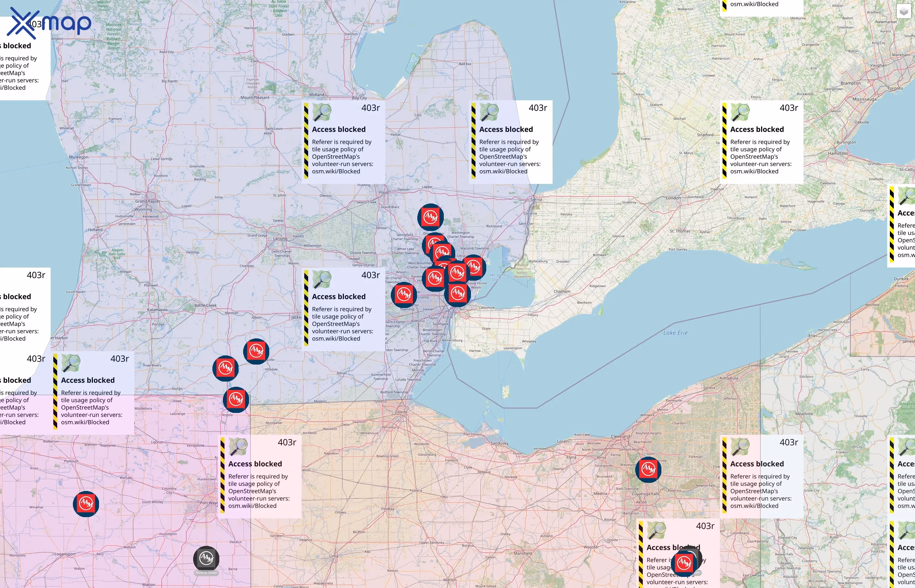Select southernmost AAM marker in Detroit cluster
This screenshot has width=915, height=588.
(x=457, y=294)
